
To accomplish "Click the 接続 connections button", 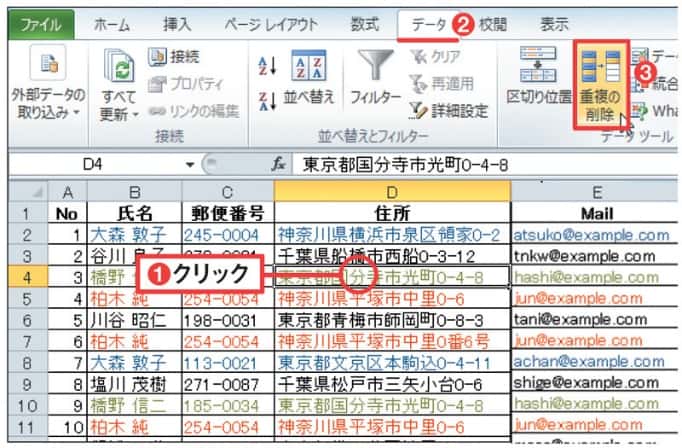I will point(174,57).
